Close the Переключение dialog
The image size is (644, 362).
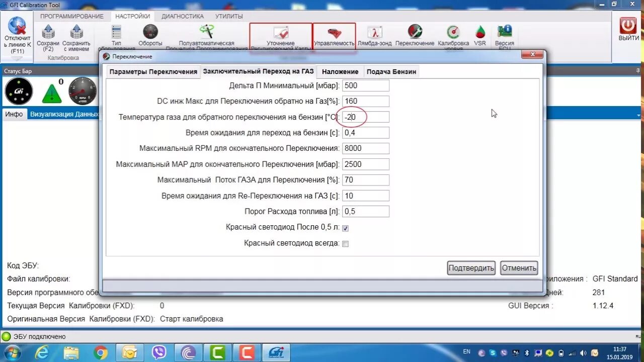531,55
